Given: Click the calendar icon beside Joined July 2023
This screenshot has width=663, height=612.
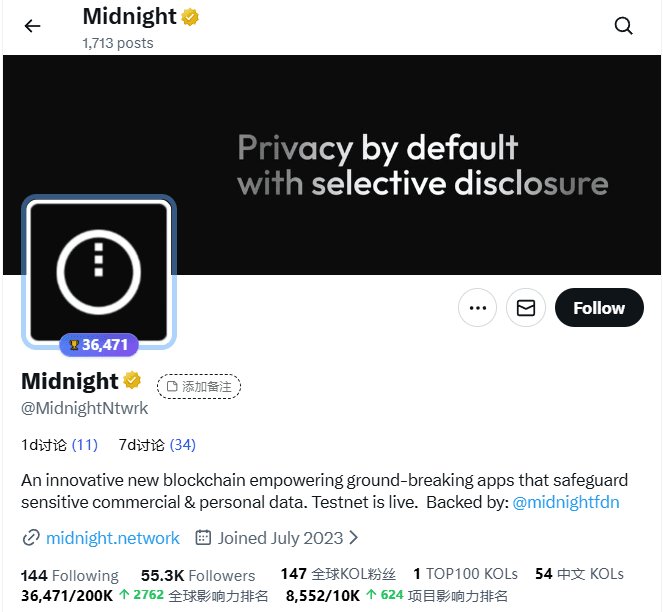Looking at the screenshot, I should point(203,538).
